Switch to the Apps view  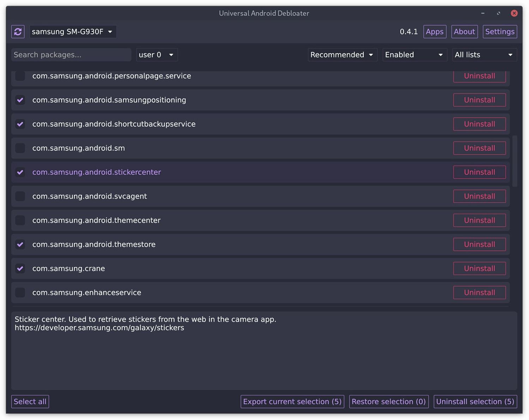[434, 32]
